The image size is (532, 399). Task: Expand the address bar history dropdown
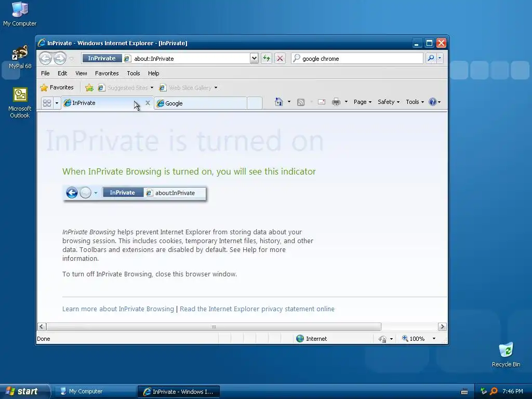(254, 58)
